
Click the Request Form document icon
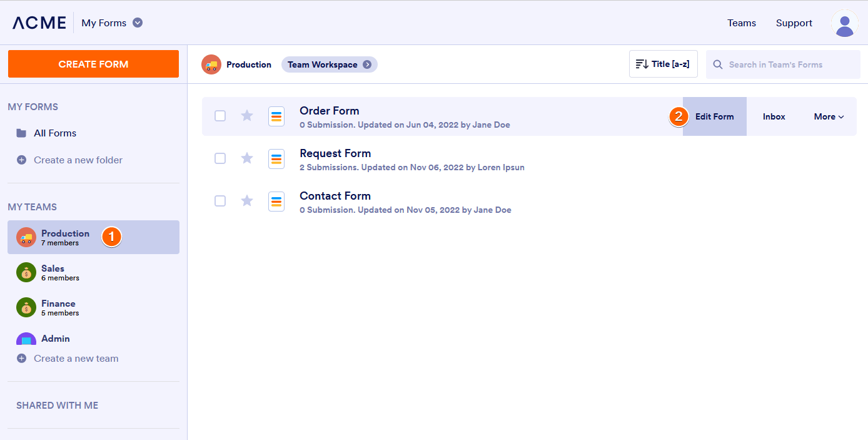tap(276, 159)
